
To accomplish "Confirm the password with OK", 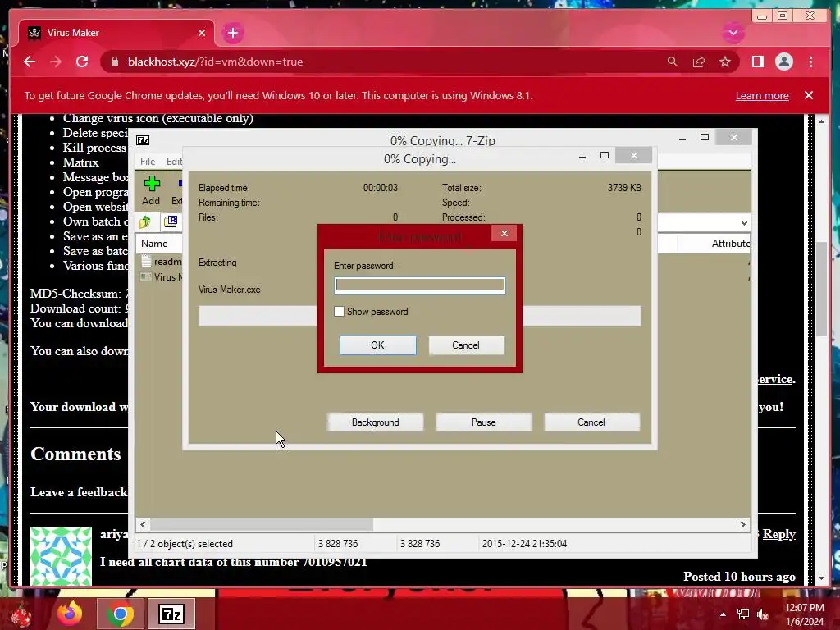I will [x=377, y=345].
